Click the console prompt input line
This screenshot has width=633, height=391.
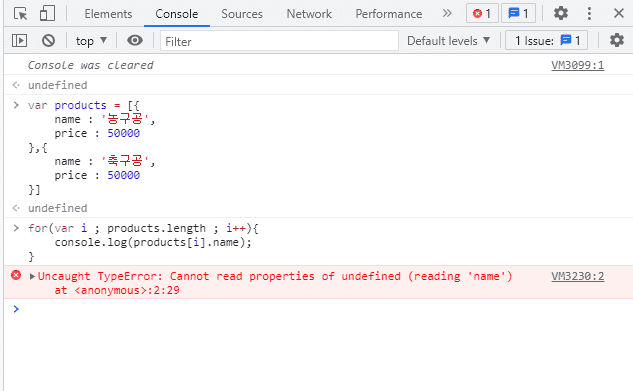click(x=319, y=309)
